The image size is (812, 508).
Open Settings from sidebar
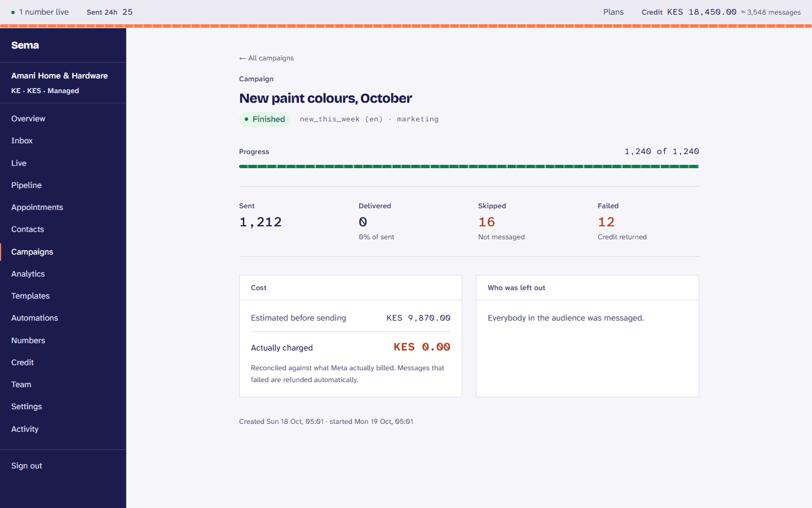(27, 406)
